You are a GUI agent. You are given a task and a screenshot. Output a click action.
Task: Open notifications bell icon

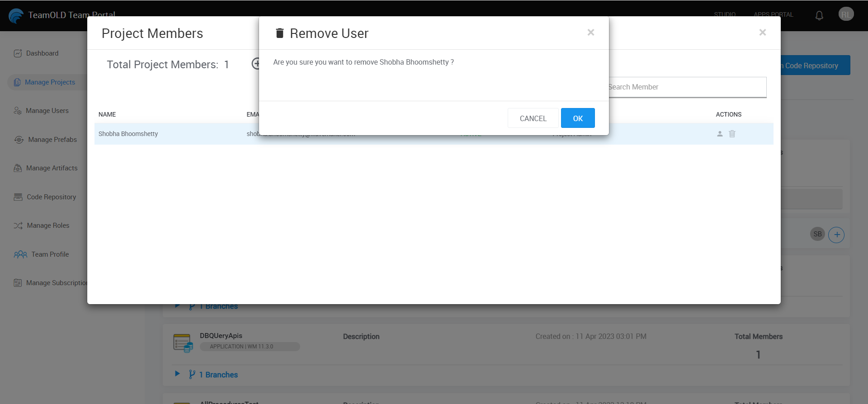(819, 15)
